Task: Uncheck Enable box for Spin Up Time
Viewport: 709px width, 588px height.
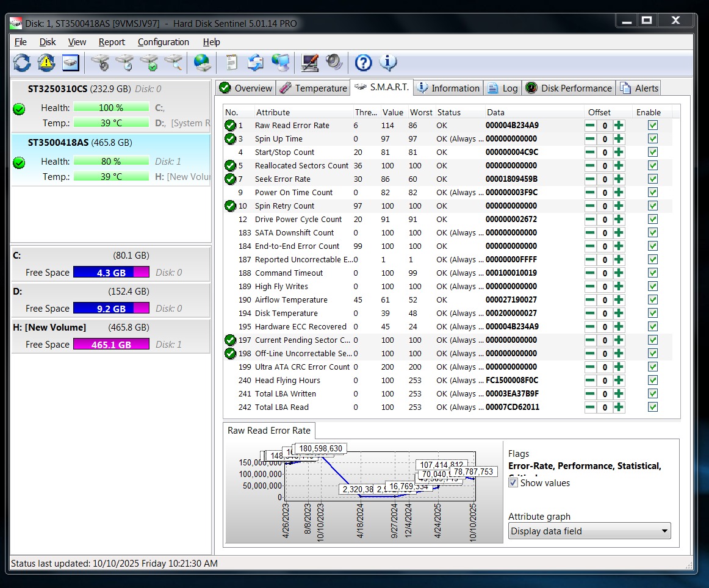Action: [653, 139]
